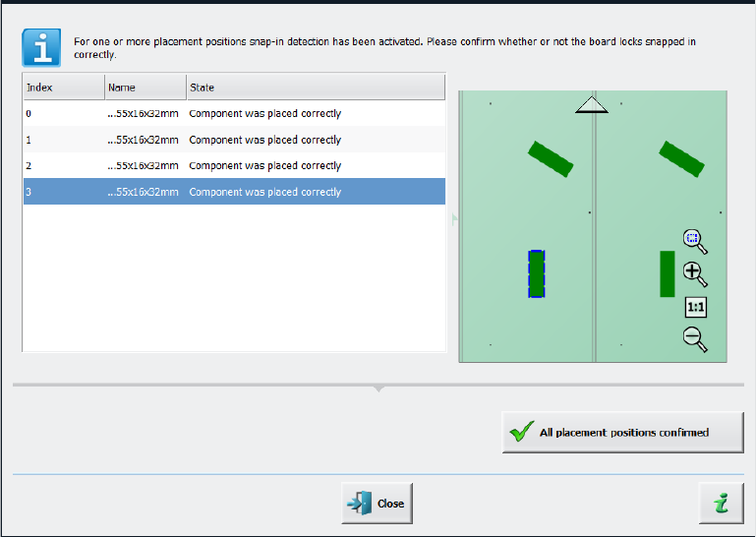
Task: Select the row with index 0
Action: 233,114
